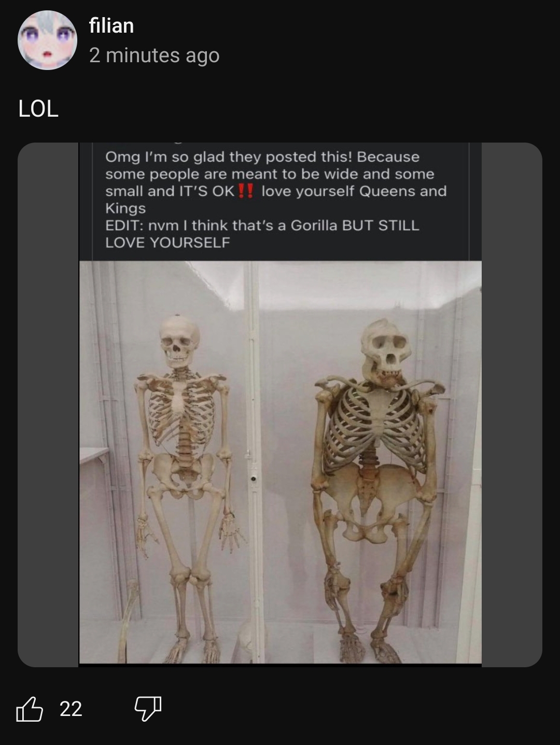Open filian's profile avatar
The height and width of the screenshot is (745, 560).
[x=47, y=40]
